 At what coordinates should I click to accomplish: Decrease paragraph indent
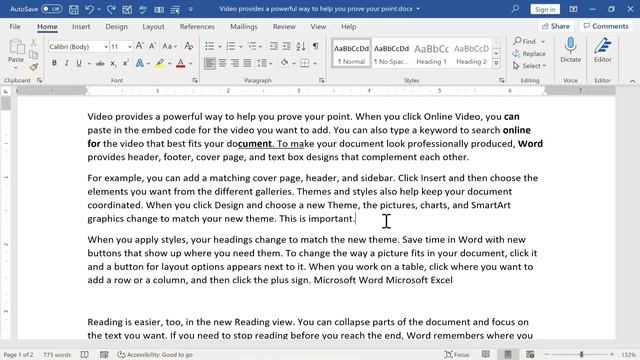[274, 46]
